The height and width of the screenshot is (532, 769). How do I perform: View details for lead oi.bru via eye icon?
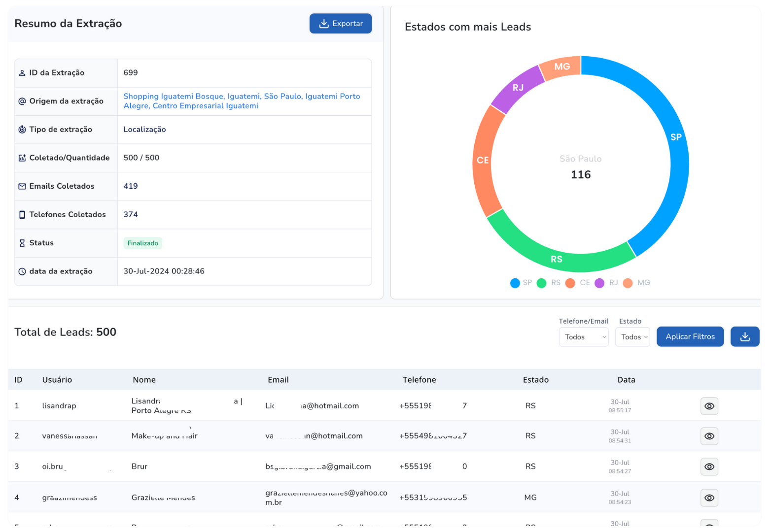709,467
